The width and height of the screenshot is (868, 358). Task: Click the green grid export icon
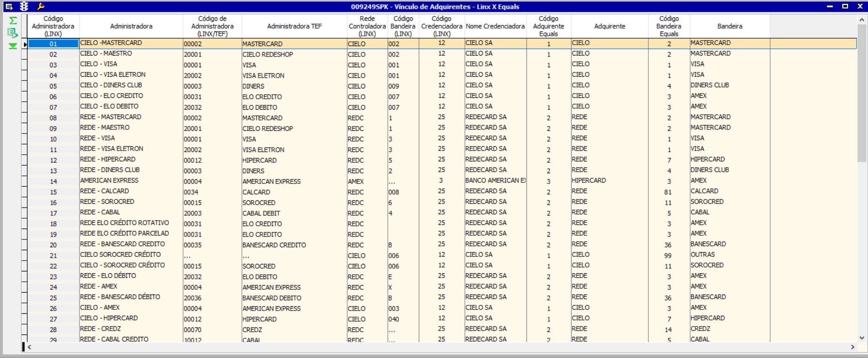tap(13, 33)
